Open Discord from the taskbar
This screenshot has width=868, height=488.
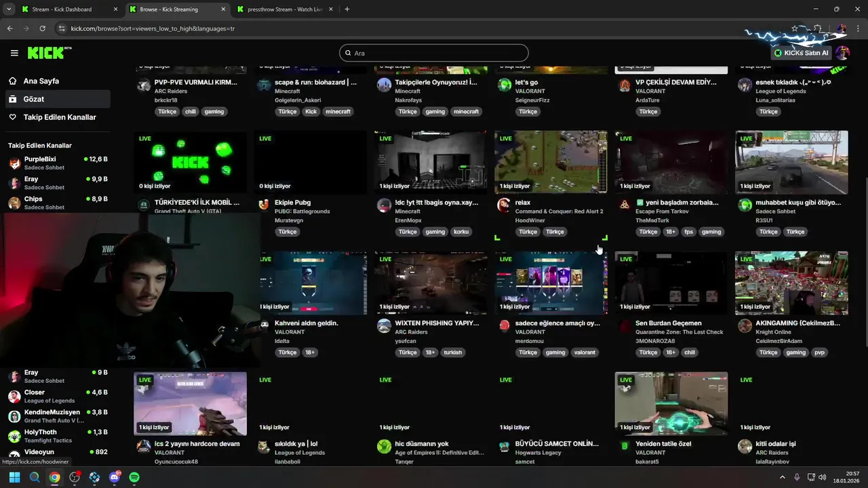[115, 477]
